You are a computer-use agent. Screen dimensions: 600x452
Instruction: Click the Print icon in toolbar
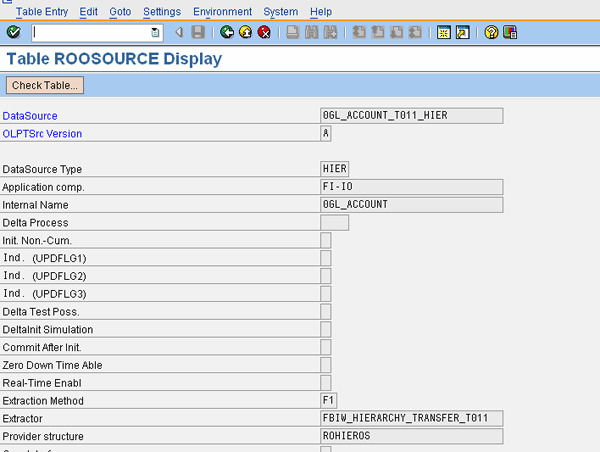[x=292, y=32]
